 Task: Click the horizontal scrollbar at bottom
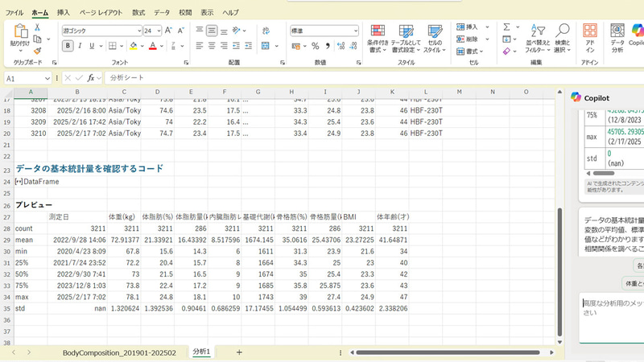tap(448, 352)
